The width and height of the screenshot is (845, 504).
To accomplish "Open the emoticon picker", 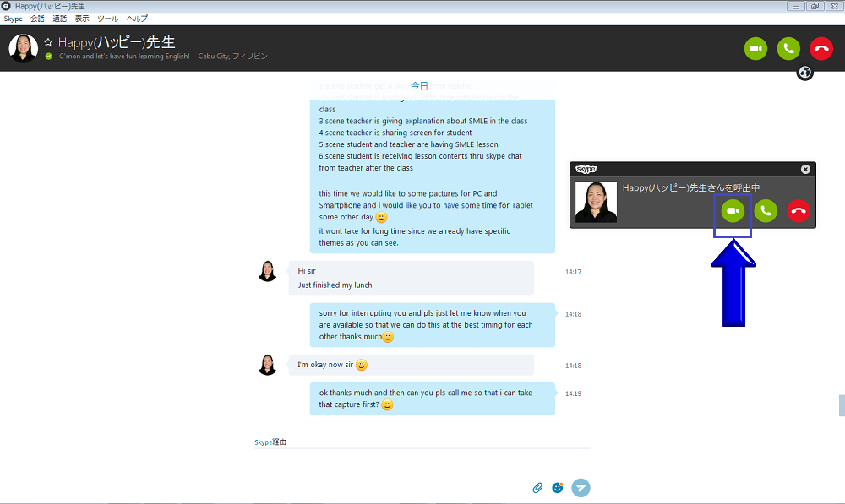I will pos(558,488).
